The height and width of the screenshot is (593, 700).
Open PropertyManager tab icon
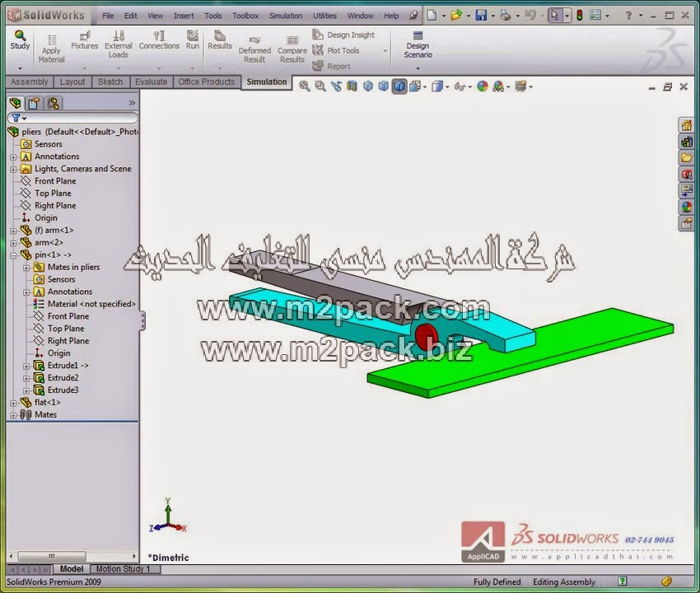pos(35,103)
